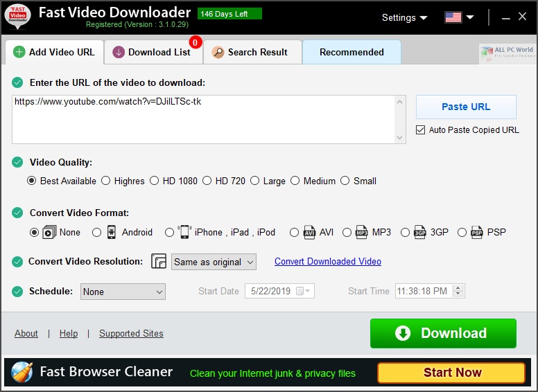
Task: Switch to the Recommended tab
Action: [352, 52]
